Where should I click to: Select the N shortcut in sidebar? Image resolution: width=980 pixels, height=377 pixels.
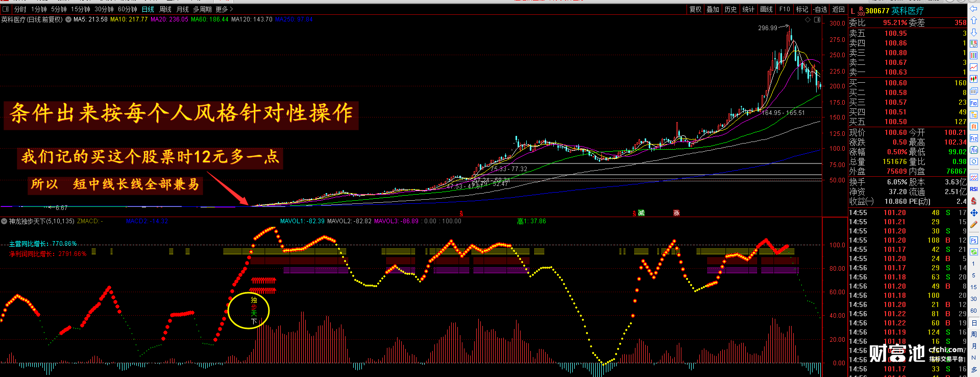[x=974, y=358]
